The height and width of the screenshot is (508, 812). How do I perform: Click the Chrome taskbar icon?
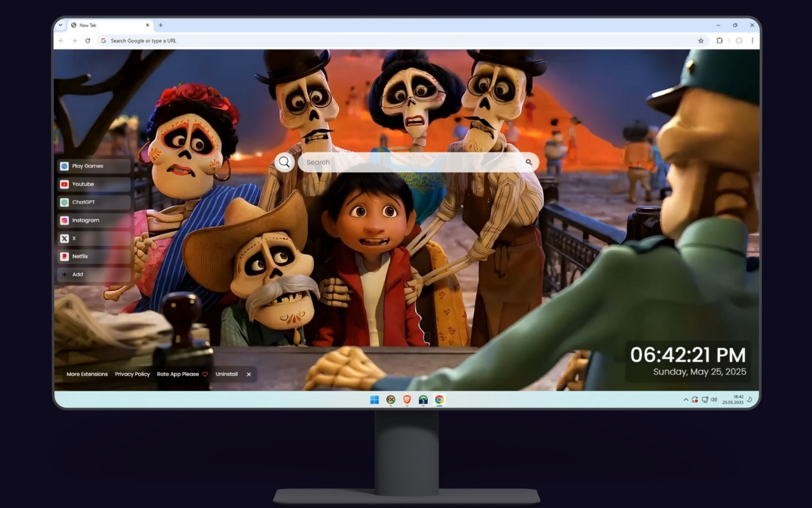(440, 399)
